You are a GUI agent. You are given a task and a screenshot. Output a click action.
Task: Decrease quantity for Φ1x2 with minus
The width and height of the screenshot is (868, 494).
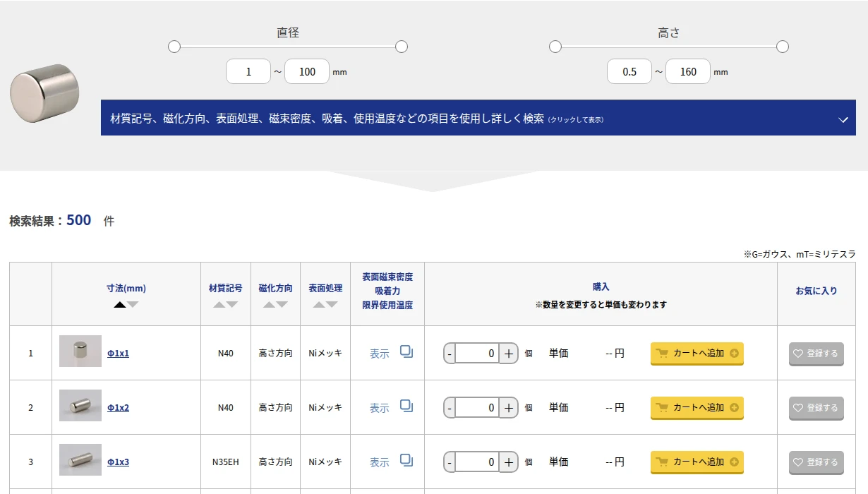coord(450,408)
